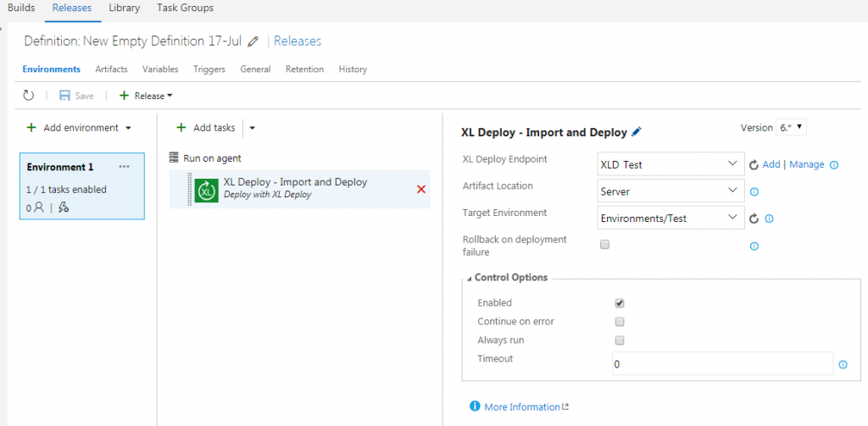Click the green XL Deploy task icon
Screen dimensions: 868x426
tap(207, 191)
